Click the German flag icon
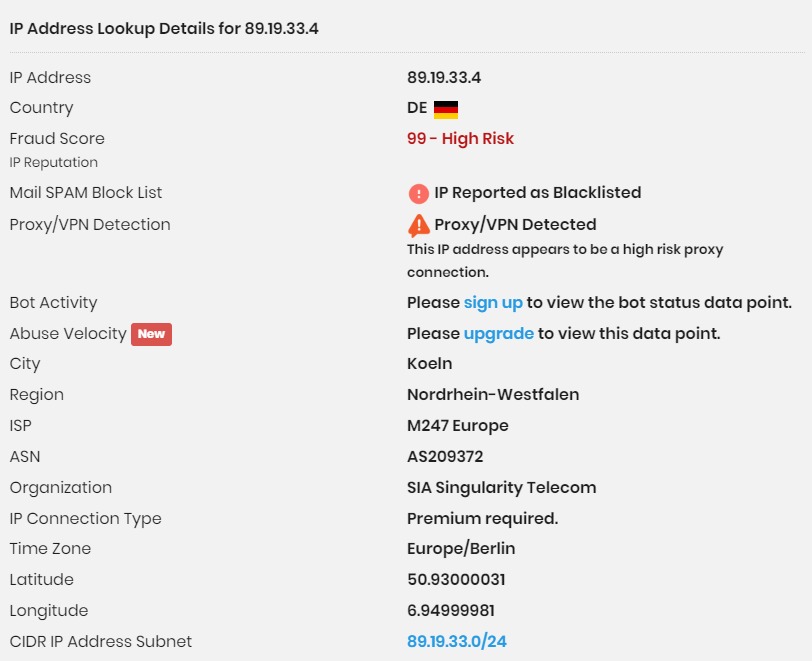 click(445, 109)
